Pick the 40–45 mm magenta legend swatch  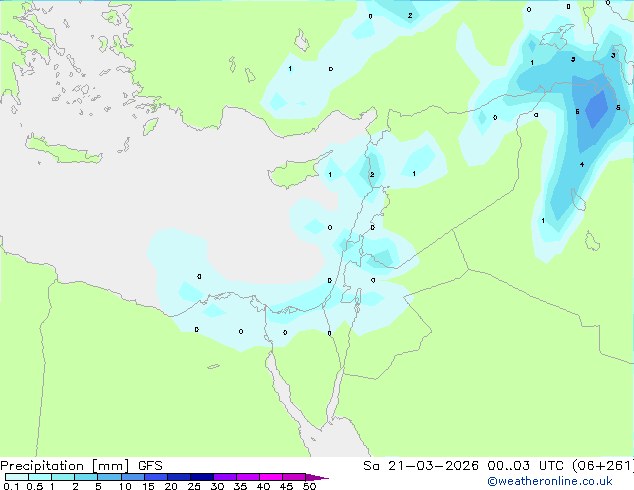pos(271,477)
